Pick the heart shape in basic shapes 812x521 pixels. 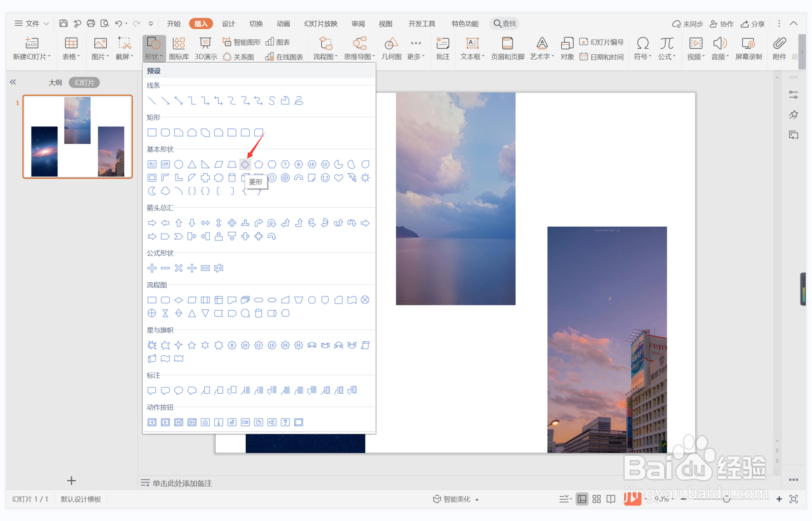tap(339, 178)
